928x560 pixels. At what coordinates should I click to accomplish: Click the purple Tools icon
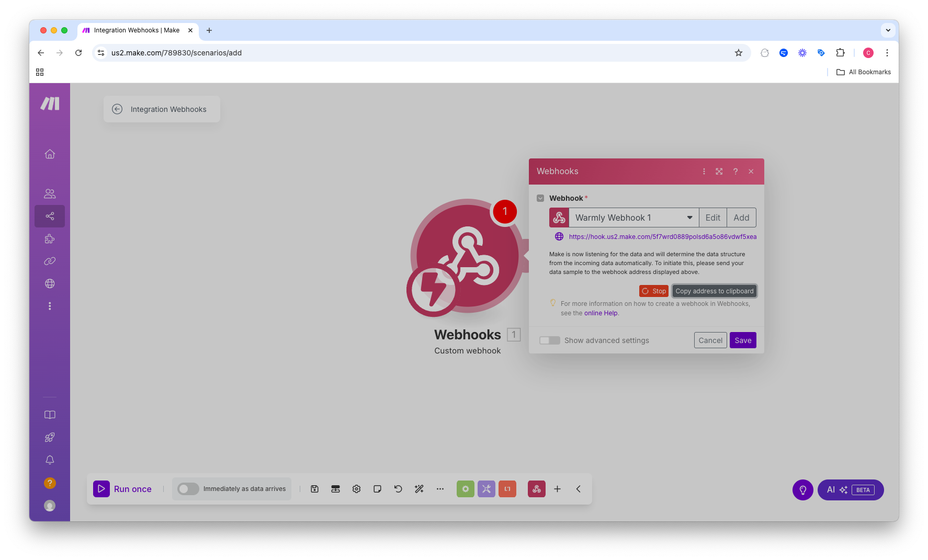[486, 489]
